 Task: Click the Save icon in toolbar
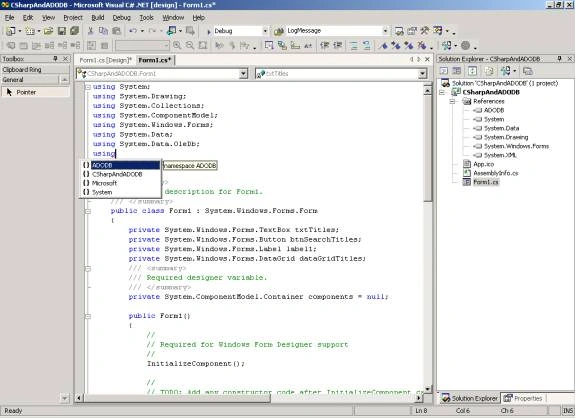coord(62,31)
